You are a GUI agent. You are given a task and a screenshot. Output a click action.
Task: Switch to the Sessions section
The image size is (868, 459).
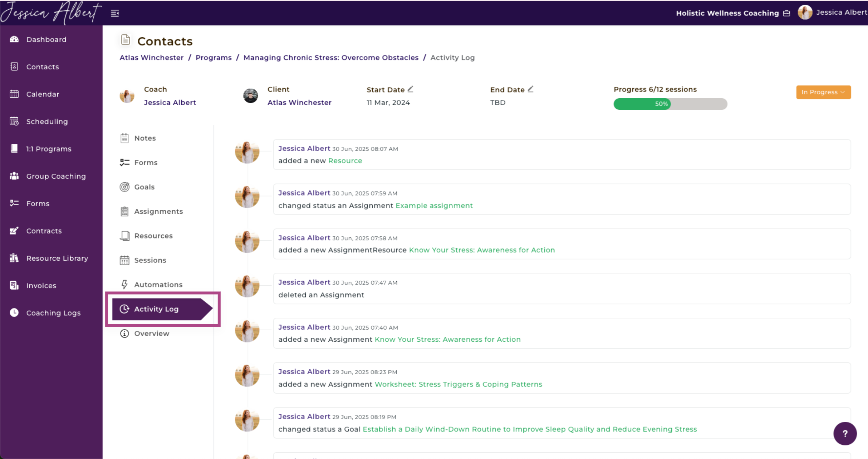(150, 260)
